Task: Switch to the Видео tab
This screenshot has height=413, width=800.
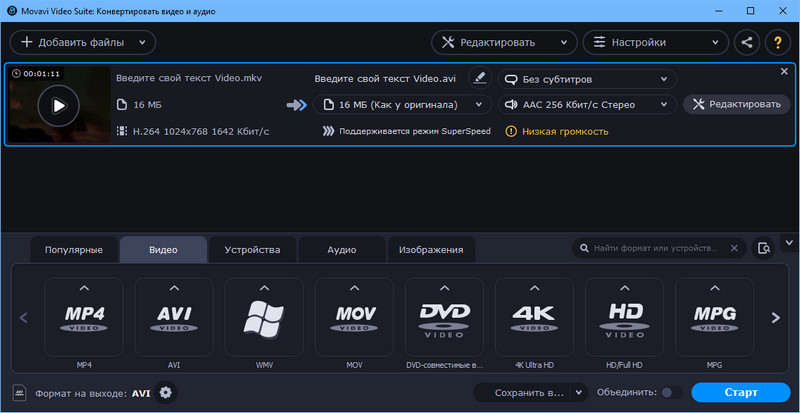Action: [163, 250]
